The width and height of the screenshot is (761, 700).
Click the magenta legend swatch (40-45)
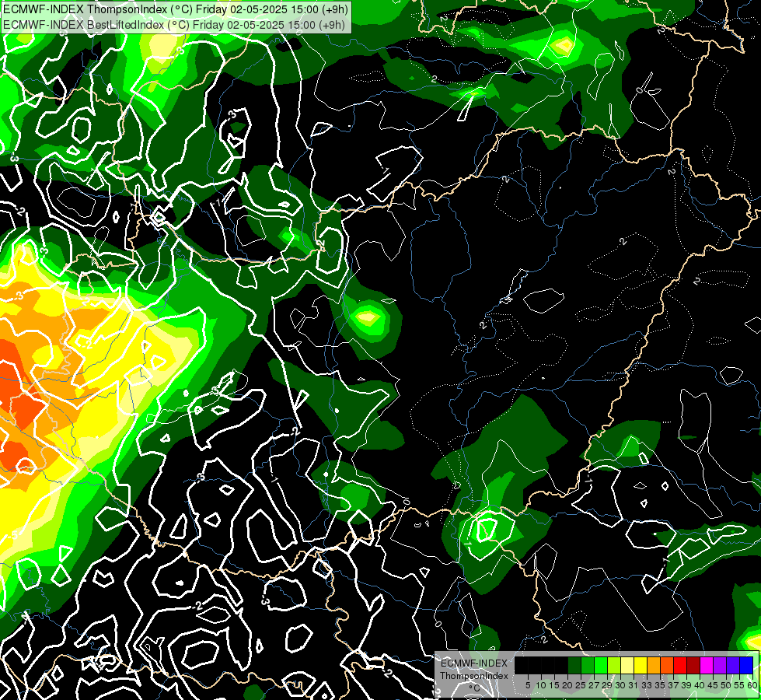click(707, 665)
